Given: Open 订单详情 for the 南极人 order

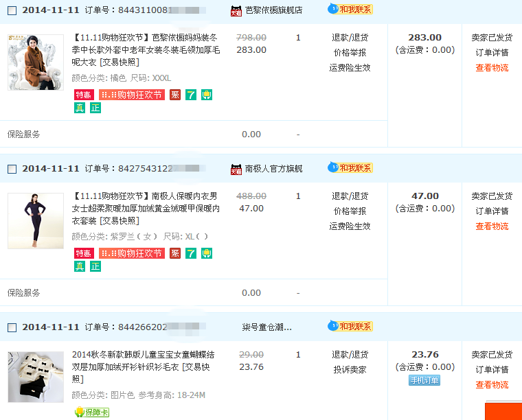Looking at the screenshot, I should click(492, 211).
